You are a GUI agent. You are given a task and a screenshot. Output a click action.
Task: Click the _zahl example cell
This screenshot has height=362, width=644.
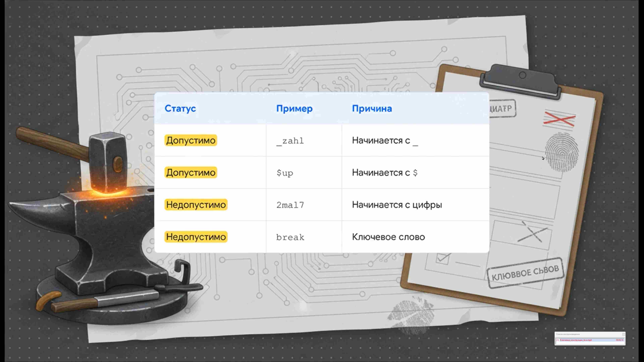point(304,140)
